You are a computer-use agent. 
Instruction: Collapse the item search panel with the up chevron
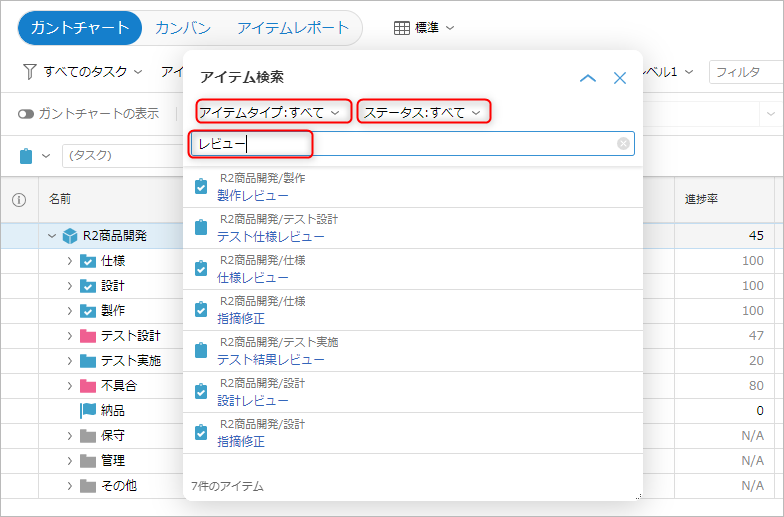pos(588,78)
